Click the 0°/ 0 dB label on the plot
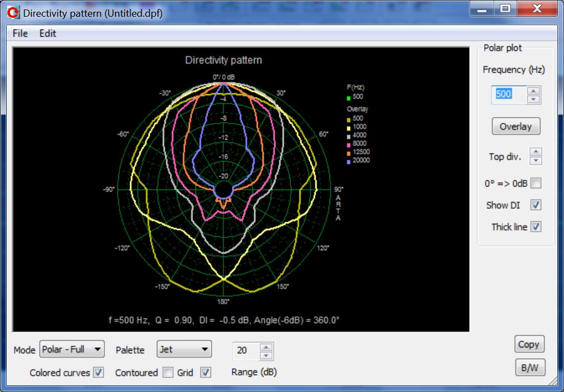564x392 pixels. point(223,77)
